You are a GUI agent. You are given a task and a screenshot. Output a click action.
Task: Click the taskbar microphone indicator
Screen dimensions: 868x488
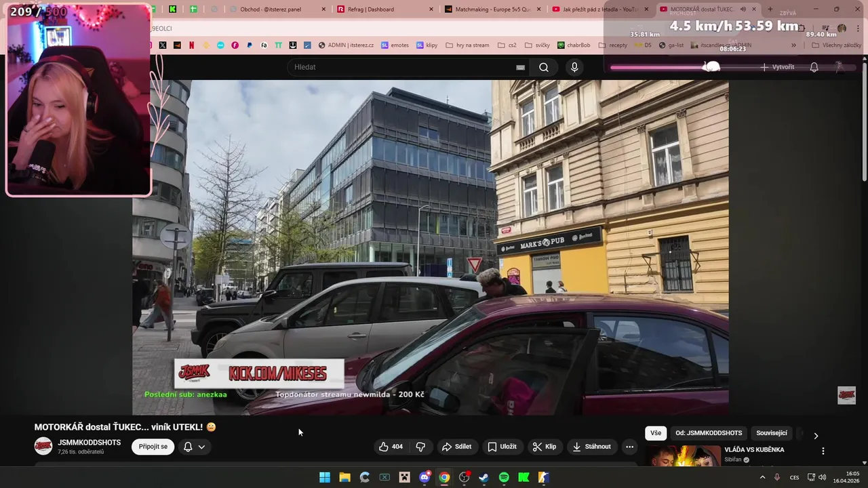pyautogui.click(x=777, y=477)
